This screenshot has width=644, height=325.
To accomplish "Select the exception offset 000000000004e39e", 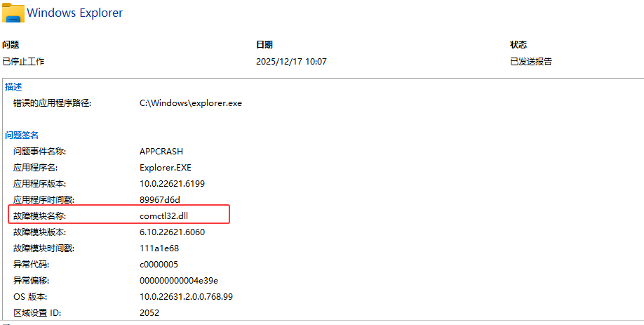I will [x=179, y=281].
